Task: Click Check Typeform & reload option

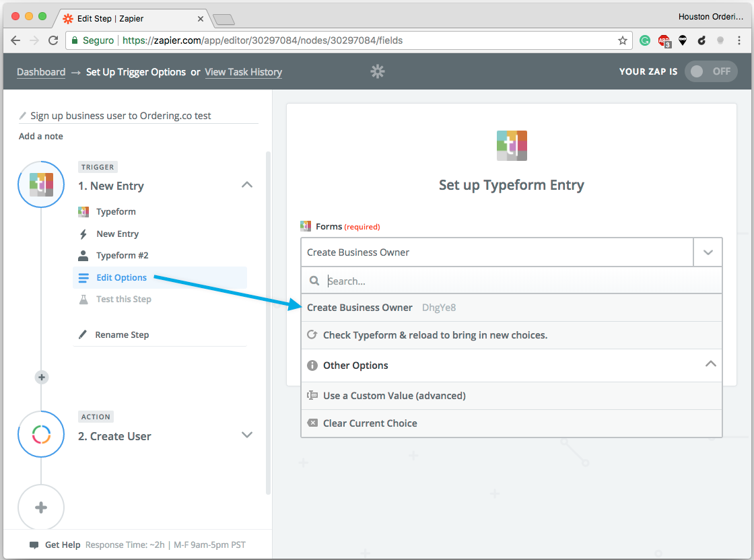Action: pos(512,335)
